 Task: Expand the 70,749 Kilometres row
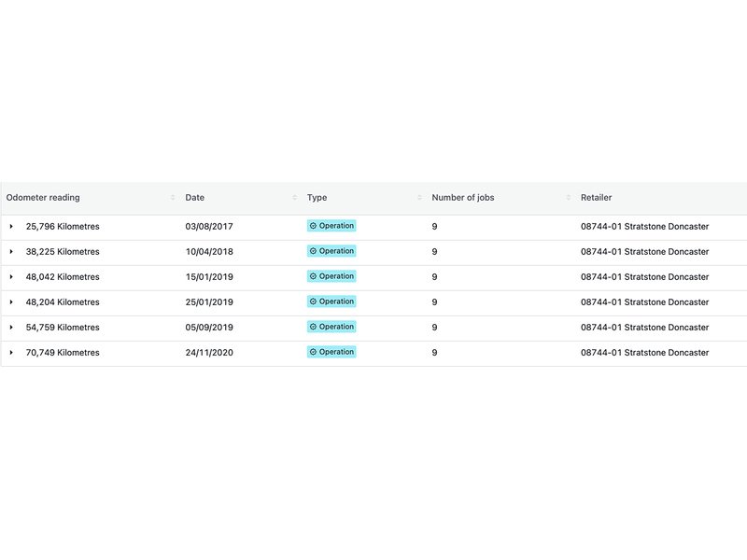[11, 353]
